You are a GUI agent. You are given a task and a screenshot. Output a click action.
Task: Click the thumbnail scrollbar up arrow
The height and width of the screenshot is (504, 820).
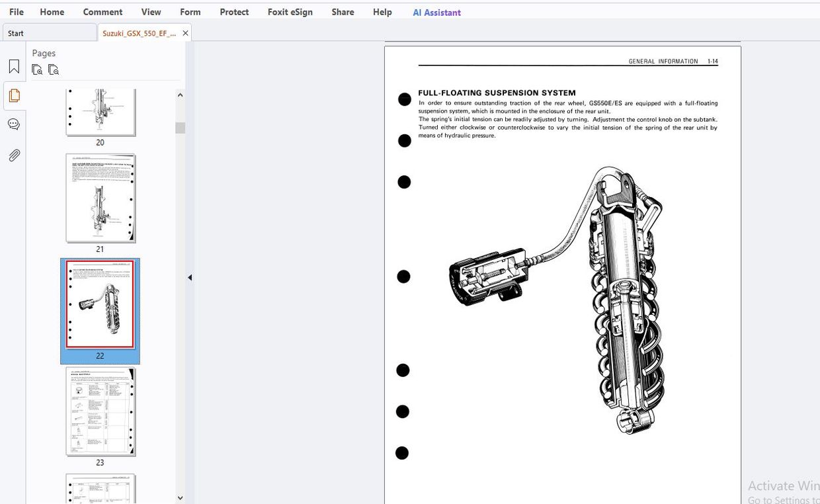tap(180, 95)
